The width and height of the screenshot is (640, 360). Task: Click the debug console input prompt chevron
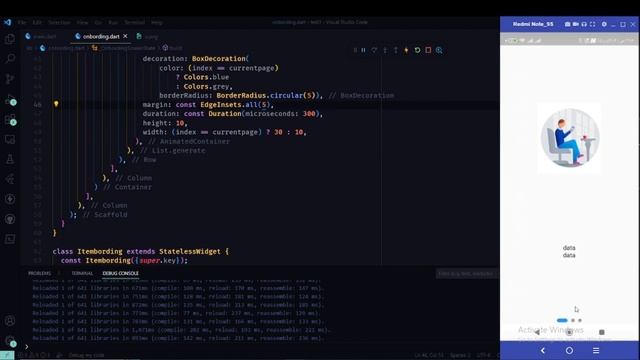point(27,347)
